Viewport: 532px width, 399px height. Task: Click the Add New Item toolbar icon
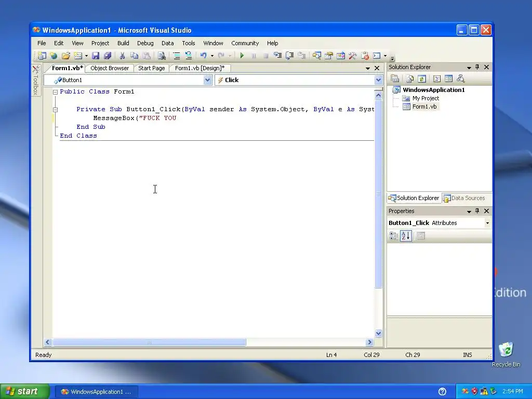coord(78,55)
